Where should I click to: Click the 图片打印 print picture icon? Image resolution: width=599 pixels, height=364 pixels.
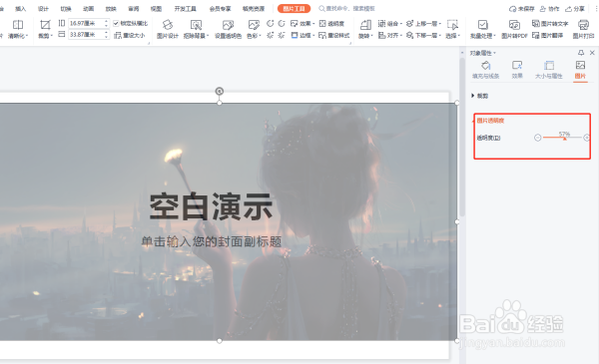click(x=583, y=25)
